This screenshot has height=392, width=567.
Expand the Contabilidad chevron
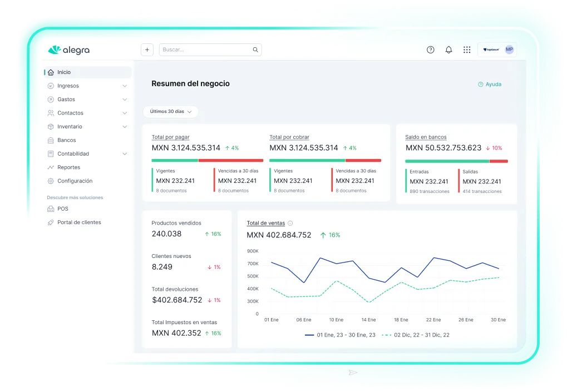point(125,154)
